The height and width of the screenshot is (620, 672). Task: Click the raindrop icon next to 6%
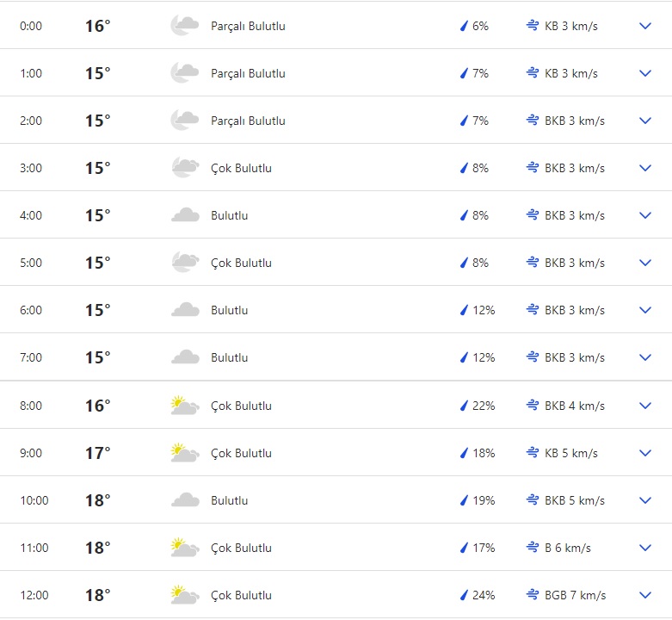coord(464,26)
